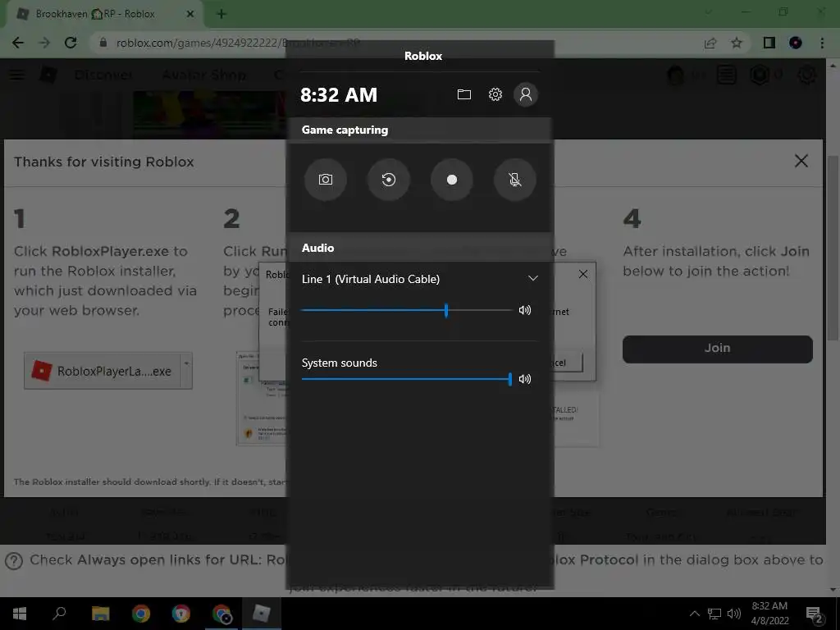The image size is (840, 630).
Task: Bookmark this page with the star
Action: 737,43
